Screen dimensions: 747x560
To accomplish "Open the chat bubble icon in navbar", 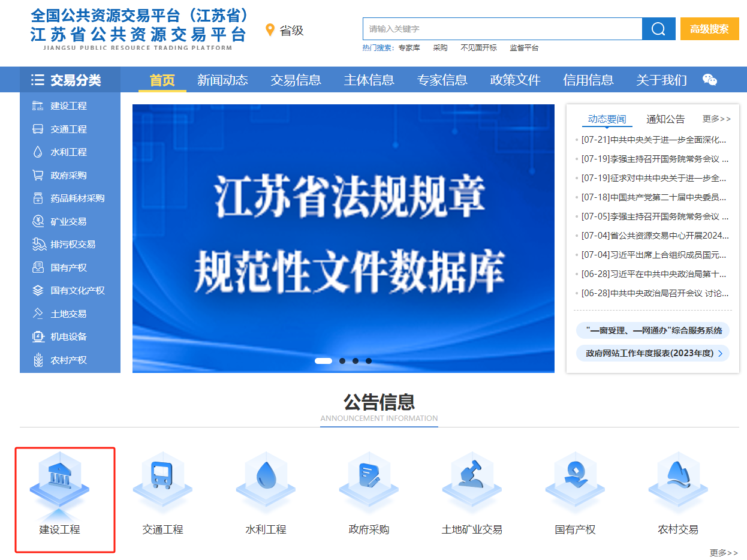I will [709, 79].
